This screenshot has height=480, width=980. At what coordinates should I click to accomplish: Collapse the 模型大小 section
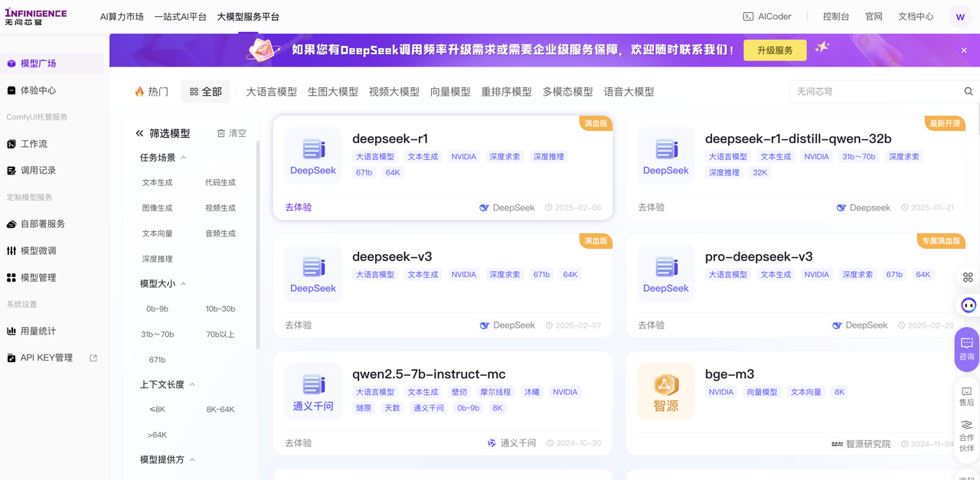pyautogui.click(x=184, y=284)
